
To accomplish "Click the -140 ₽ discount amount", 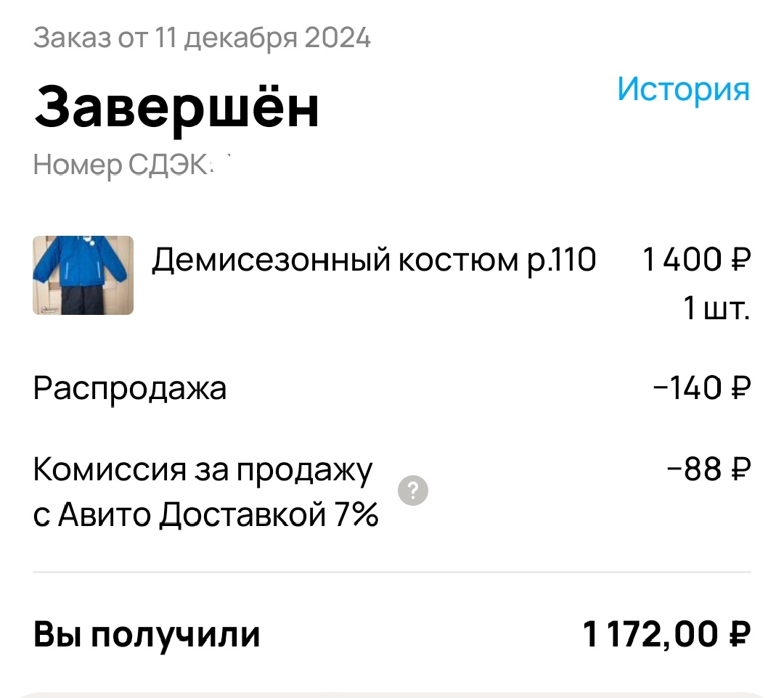I will point(701,388).
